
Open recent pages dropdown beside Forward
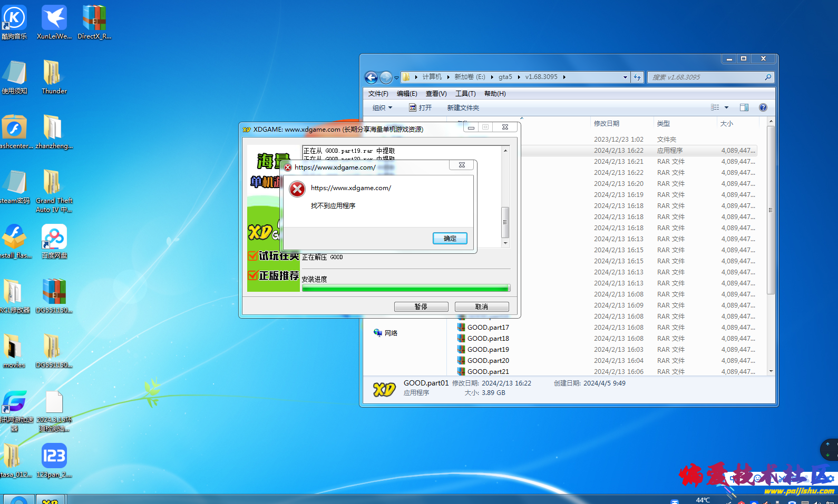pyautogui.click(x=396, y=78)
